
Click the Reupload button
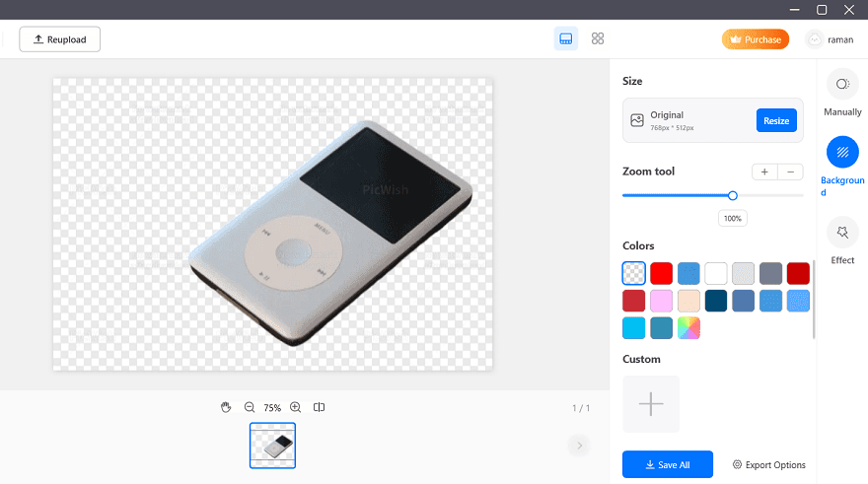[x=60, y=39]
